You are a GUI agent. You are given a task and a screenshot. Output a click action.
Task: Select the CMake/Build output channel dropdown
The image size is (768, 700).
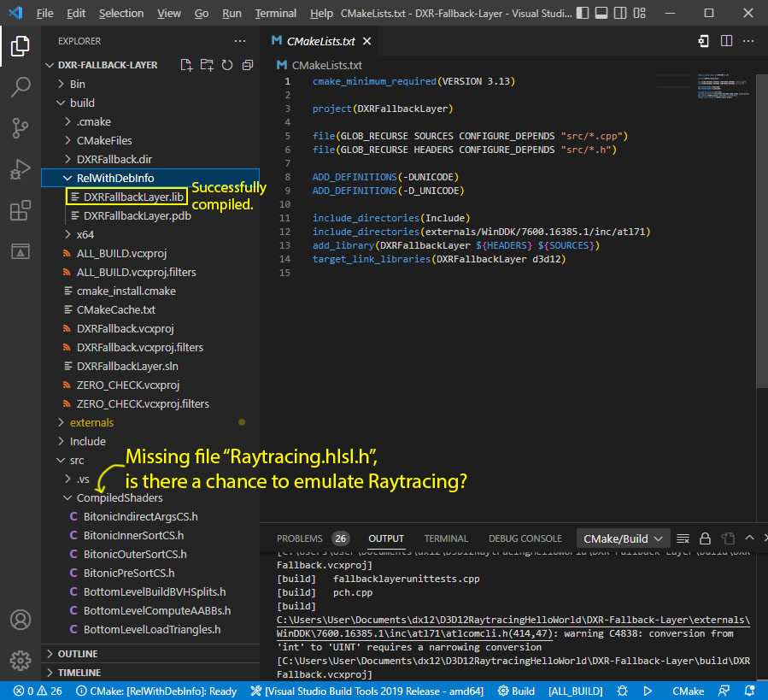click(623, 538)
